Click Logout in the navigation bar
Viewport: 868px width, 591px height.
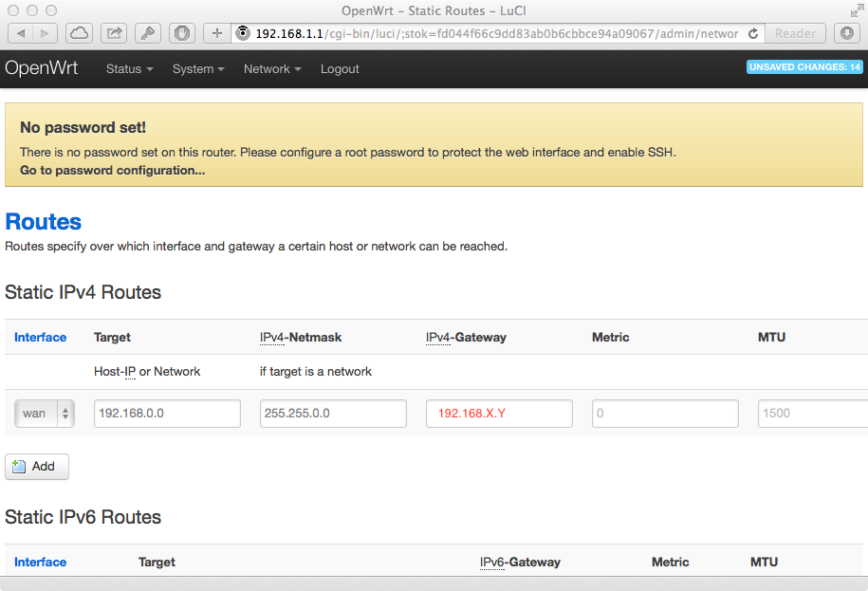coord(340,69)
